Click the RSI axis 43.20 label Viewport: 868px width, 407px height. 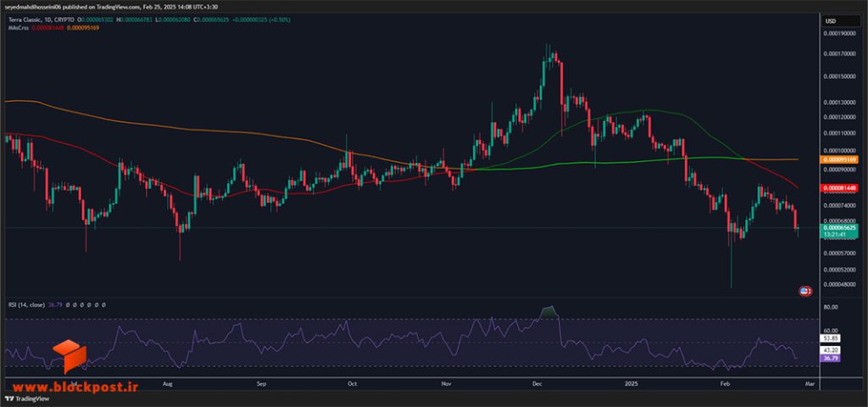coord(832,350)
